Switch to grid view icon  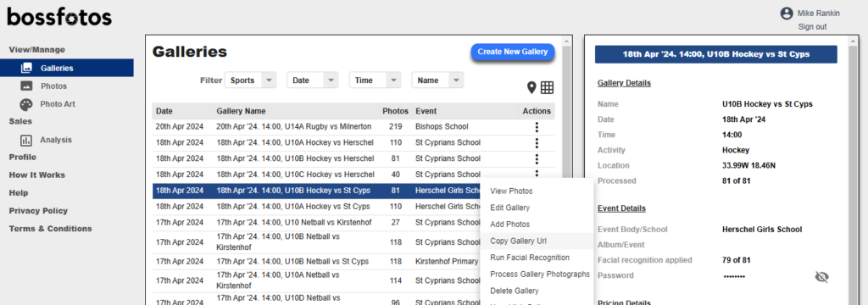547,87
